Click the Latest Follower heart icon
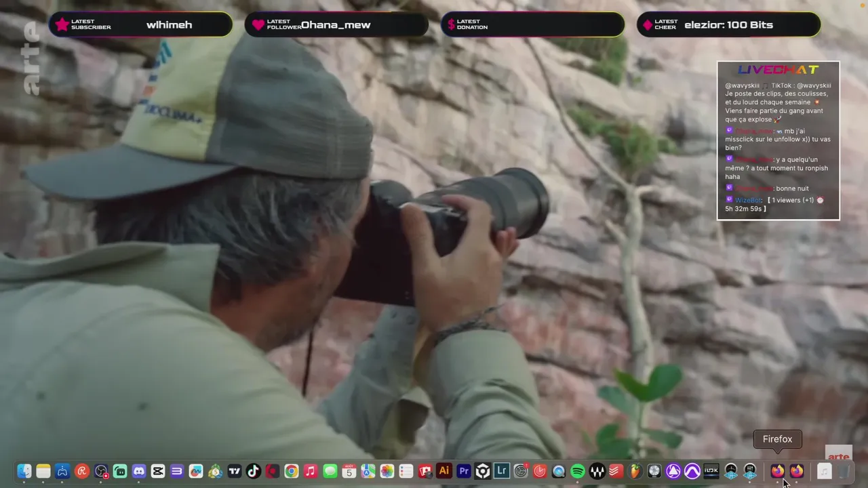Image resolution: width=868 pixels, height=488 pixels. click(258, 25)
